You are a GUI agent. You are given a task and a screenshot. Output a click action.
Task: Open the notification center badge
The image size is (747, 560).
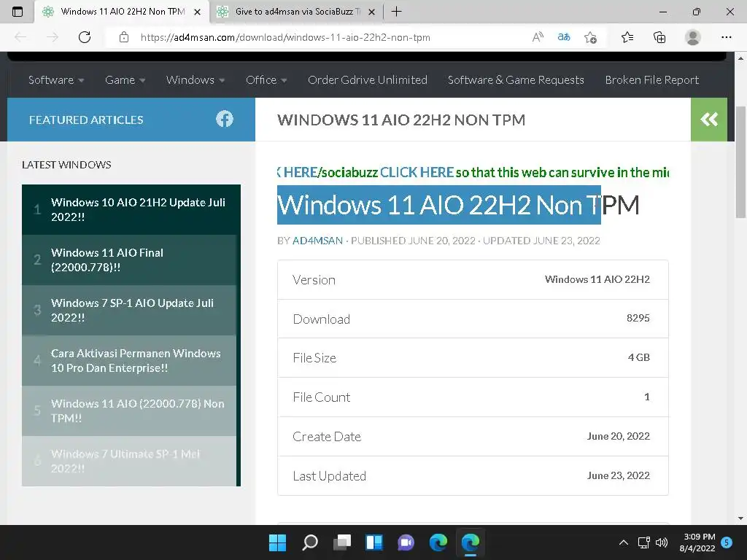click(727, 542)
